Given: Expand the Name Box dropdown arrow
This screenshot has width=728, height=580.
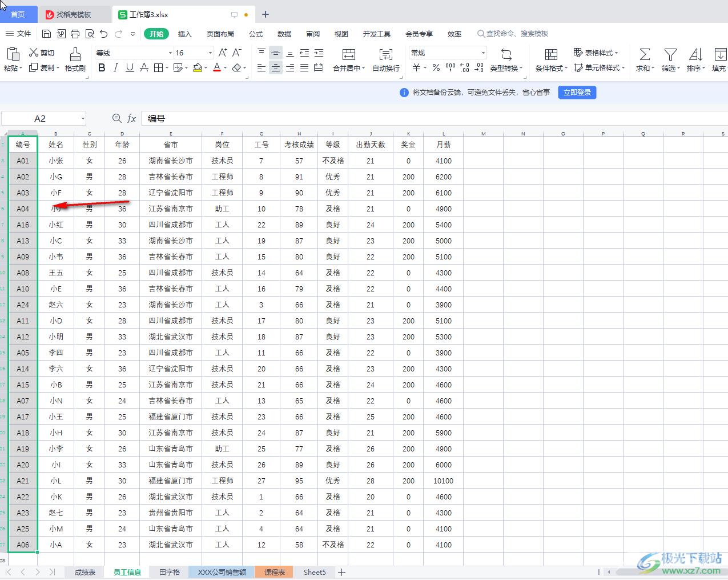Looking at the screenshot, I should (83, 119).
